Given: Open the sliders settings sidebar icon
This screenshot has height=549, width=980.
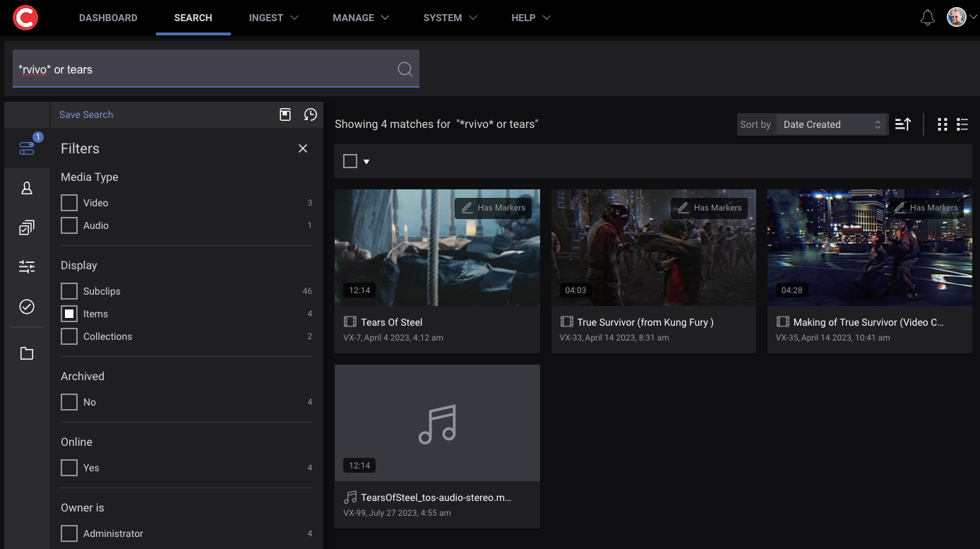Looking at the screenshot, I should coord(27,266).
